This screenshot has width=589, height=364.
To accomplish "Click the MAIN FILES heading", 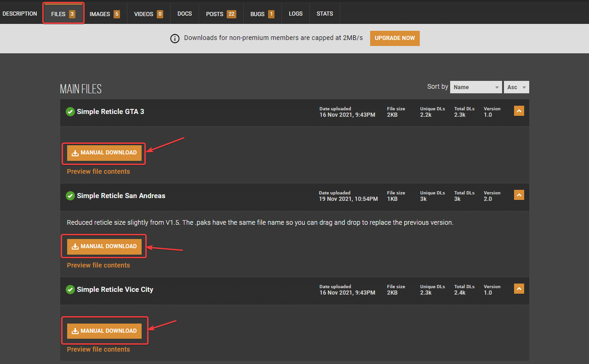I will [81, 89].
